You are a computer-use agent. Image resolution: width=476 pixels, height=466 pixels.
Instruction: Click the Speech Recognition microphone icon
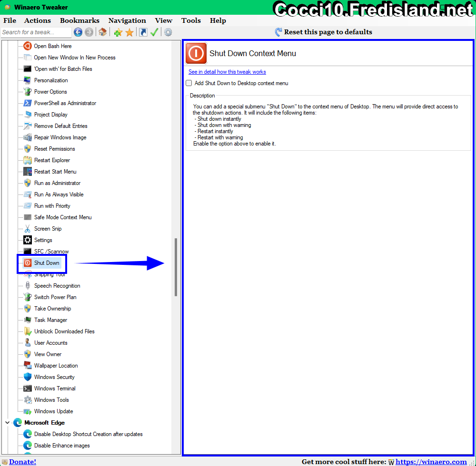point(27,286)
